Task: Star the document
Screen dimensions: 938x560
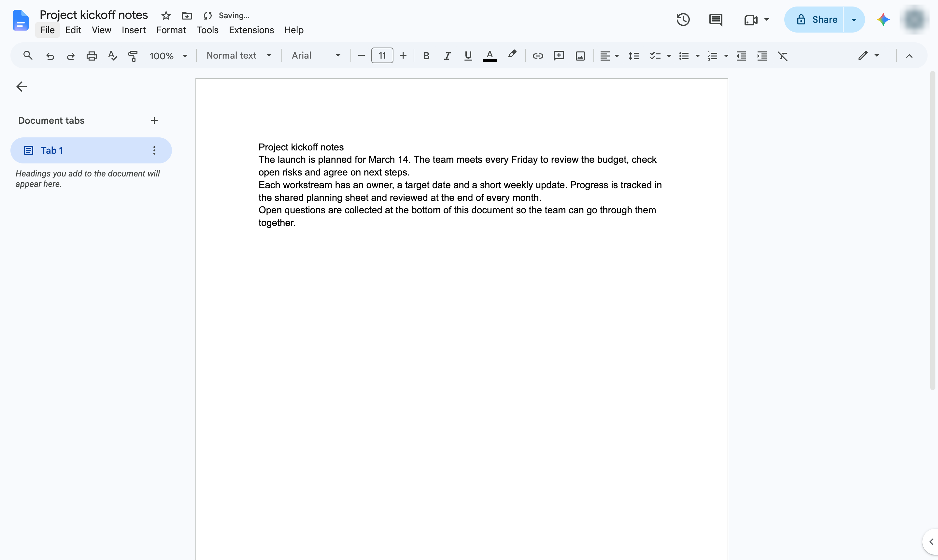Action: 166,16
